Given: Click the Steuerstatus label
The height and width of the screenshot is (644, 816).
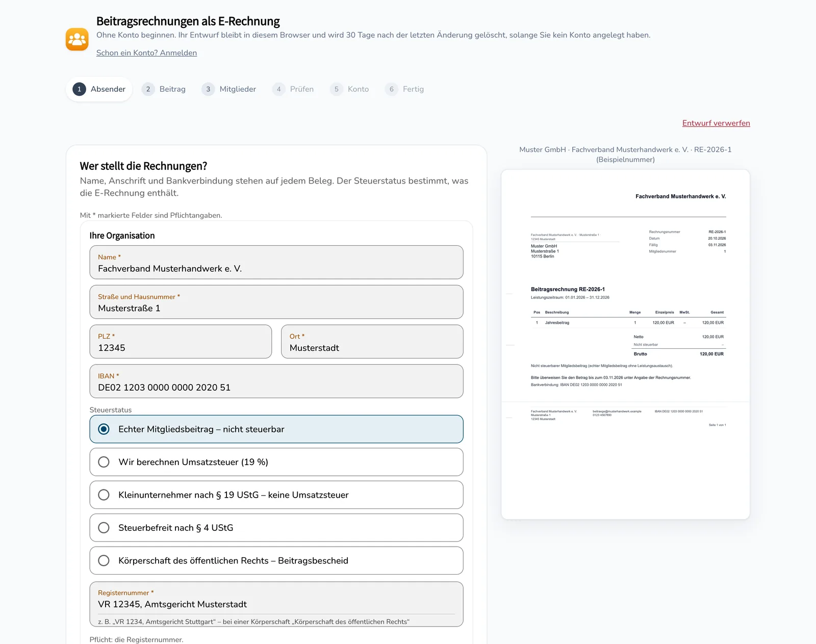Looking at the screenshot, I should 111,410.
